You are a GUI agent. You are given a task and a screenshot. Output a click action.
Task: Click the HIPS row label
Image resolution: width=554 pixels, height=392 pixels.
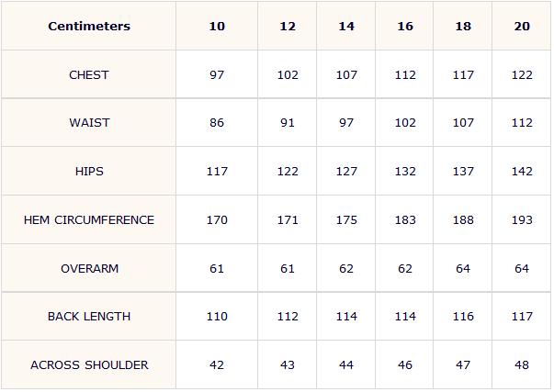[x=89, y=172]
